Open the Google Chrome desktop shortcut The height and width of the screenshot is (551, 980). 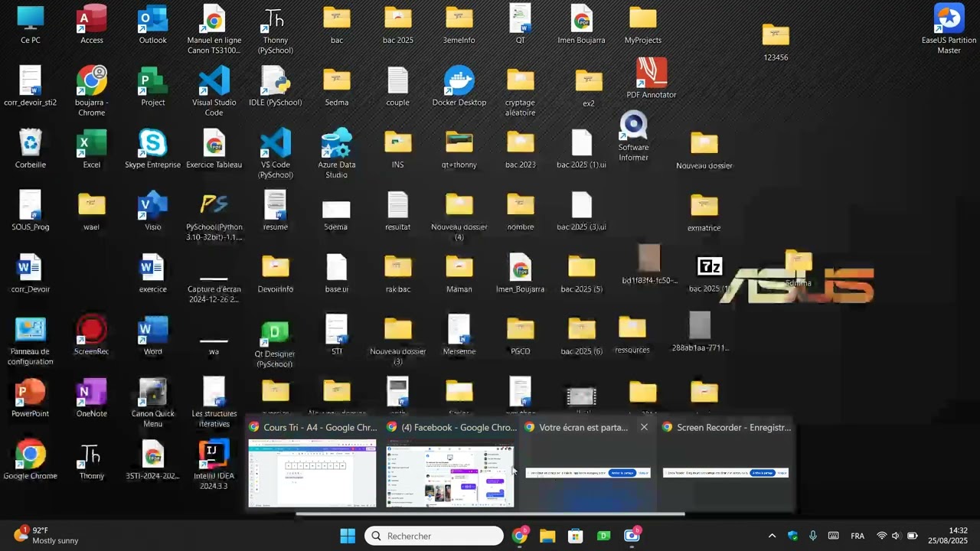[x=31, y=459]
